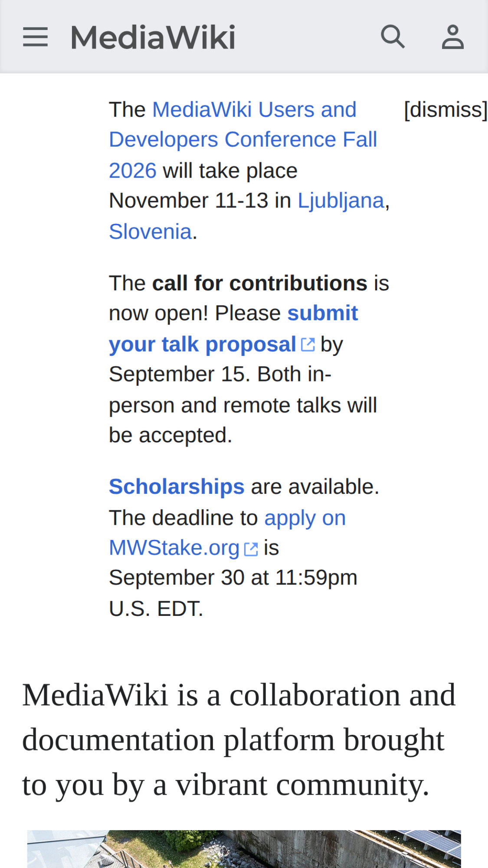Viewport: 488px width, 868px height.
Task: Click the bold call for contributions text
Action: 260,283
